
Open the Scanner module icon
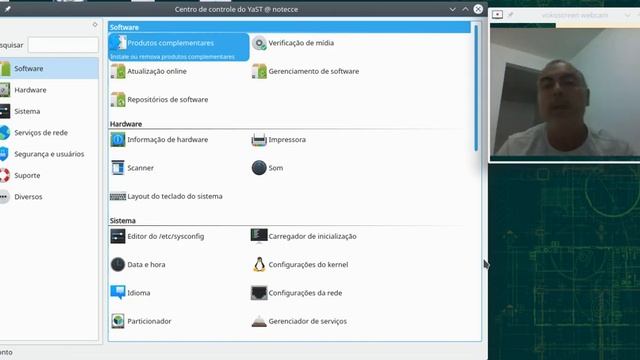(x=118, y=168)
